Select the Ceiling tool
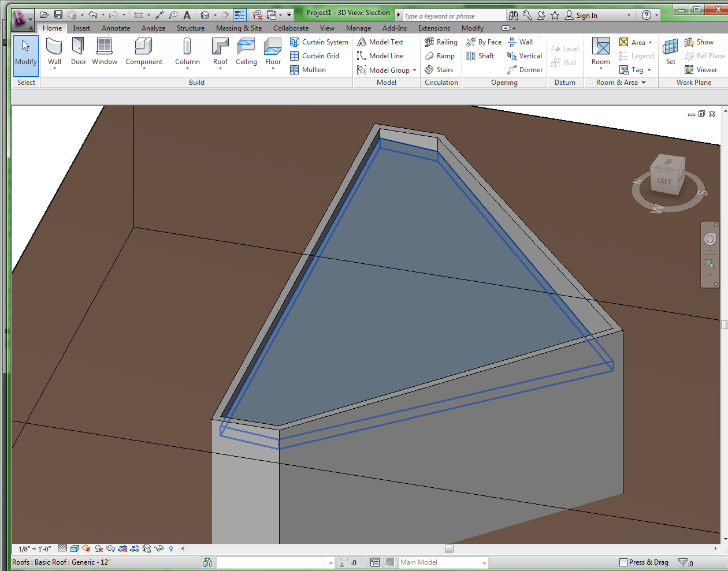 click(x=246, y=52)
